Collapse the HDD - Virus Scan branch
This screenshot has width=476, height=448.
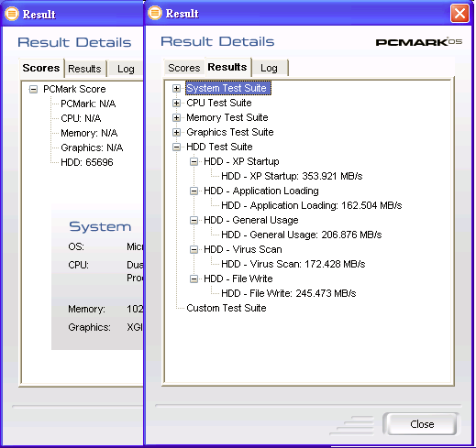pos(194,249)
